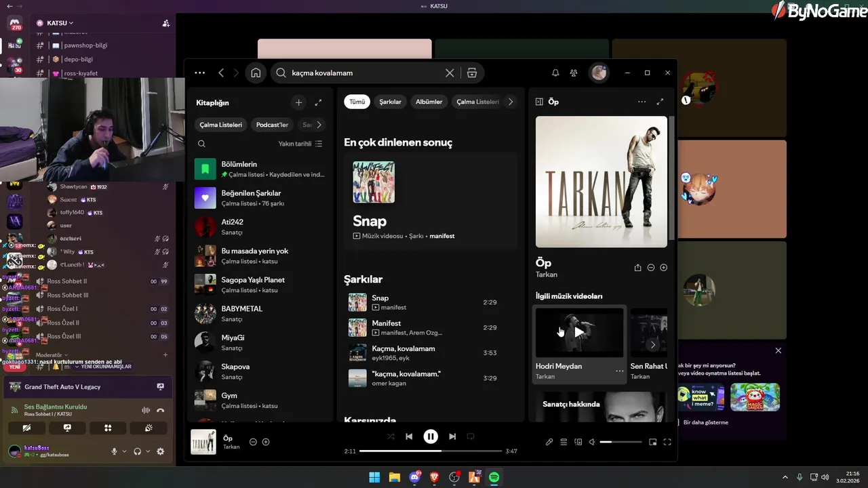This screenshot has width=868, height=488.
Task: Toggle shuffle in the player bar
Action: click(391, 436)
